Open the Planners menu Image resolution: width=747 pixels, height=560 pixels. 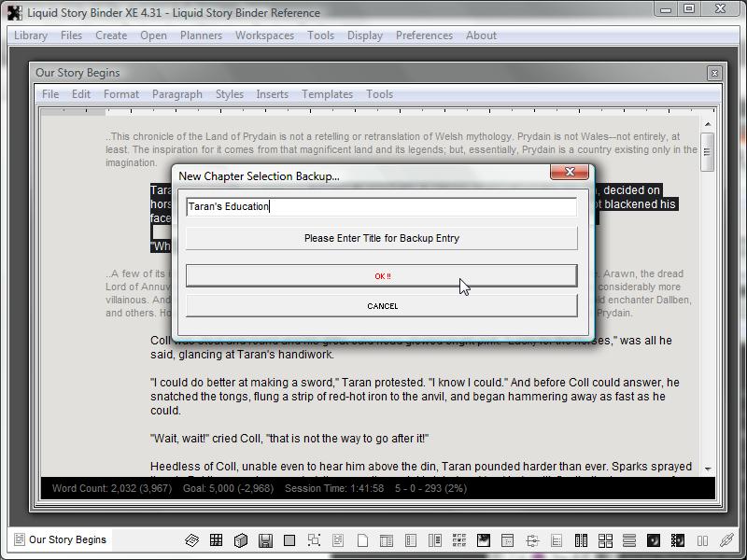(x=201, y=35)
